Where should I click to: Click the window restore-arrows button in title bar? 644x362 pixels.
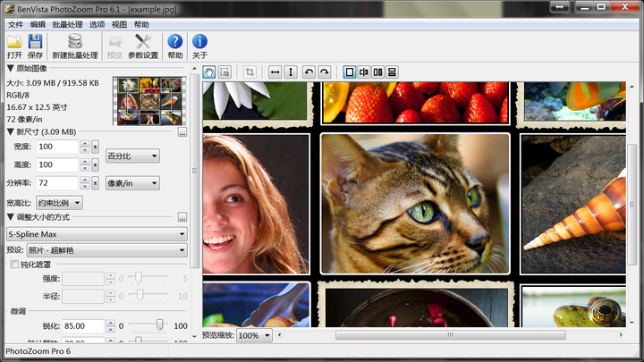click(x=560, y=7)
